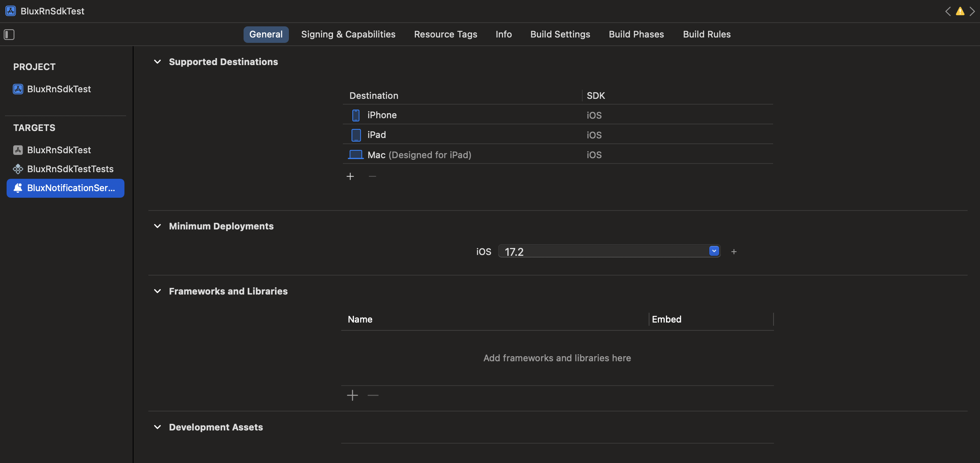Click the iPad device icon
The width and height of the screenshot is (980, 463).
pos(356,135)
